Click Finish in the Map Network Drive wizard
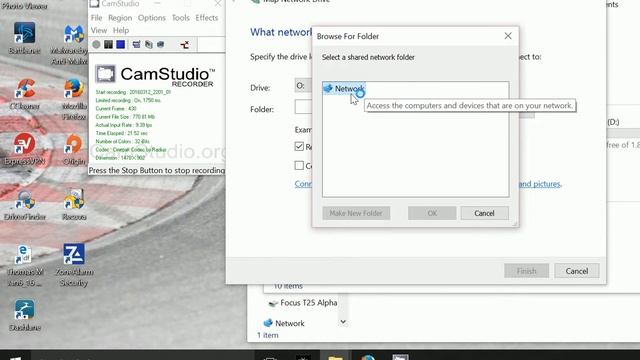 tap(527, 271)
